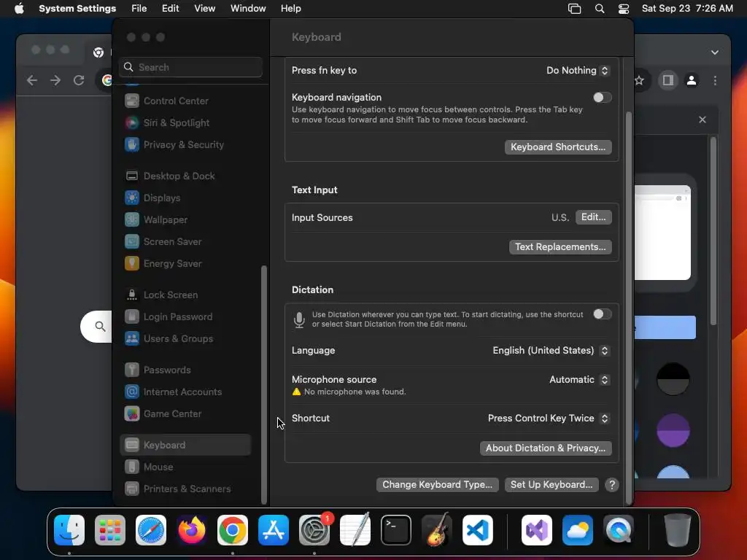The width and height of the screenshot is (747, 560).
Task: Open Text Replacements... button
Action: tap(560, 247)
